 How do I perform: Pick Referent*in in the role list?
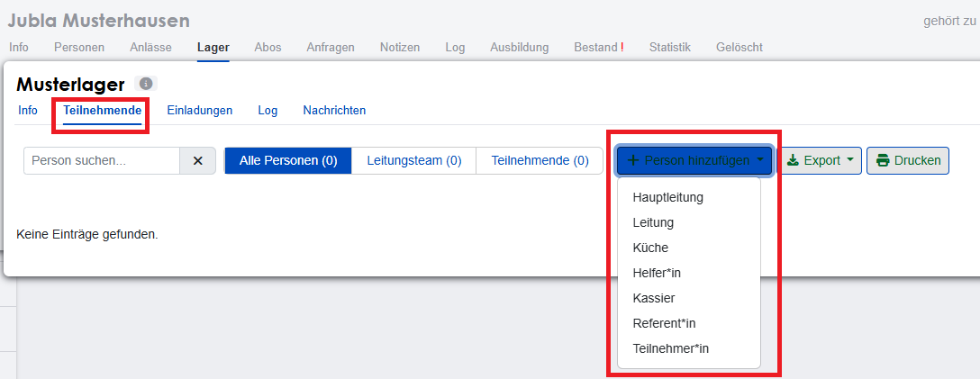[x=665, y=323]
